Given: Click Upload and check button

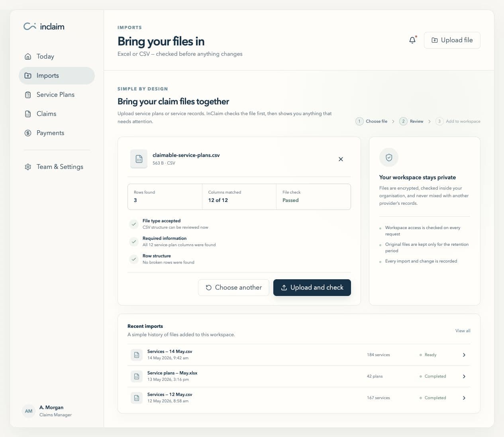Looking at the screenshot, I should coord(312,287).
